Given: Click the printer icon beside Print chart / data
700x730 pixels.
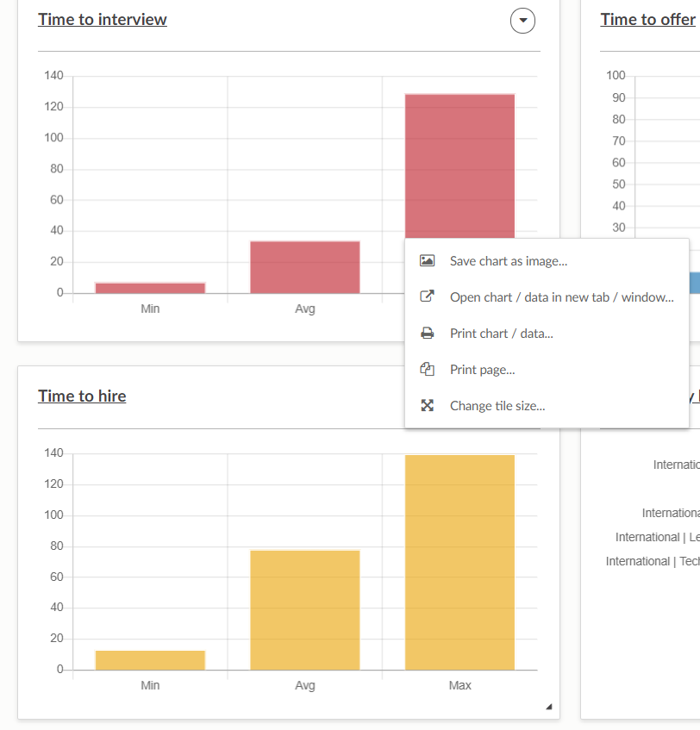Looking at the screenshot, I should pyautogui.click(x=427, y=334).
